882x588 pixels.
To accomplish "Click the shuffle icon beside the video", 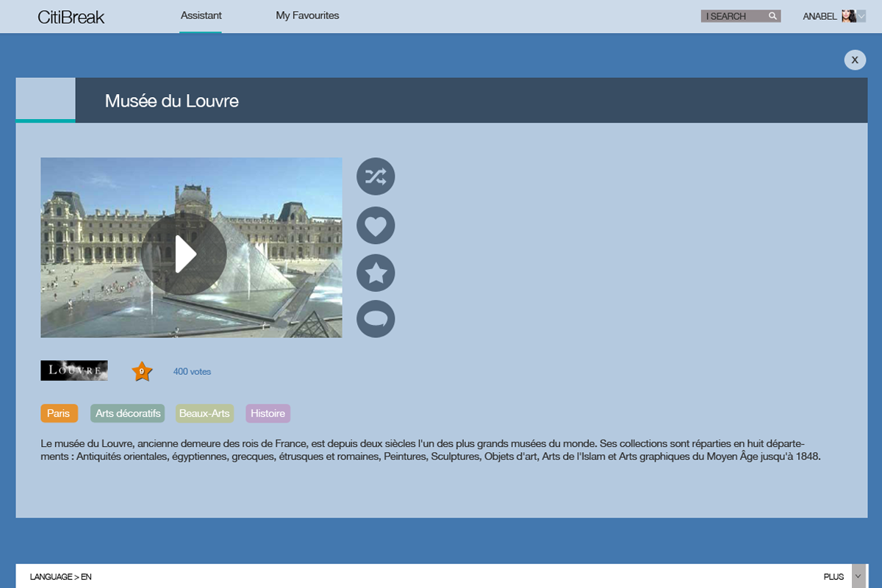I will point(376,176).
